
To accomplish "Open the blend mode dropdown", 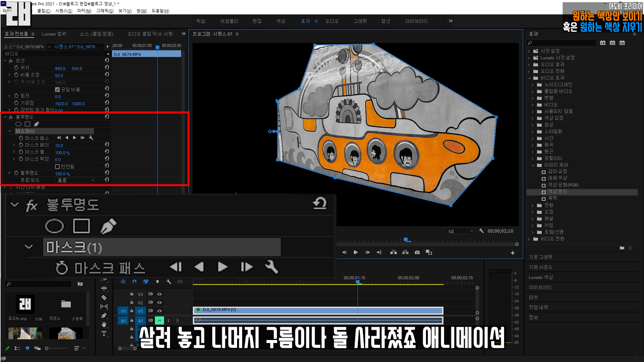I will pyautogui.click(x=75, y=180).
